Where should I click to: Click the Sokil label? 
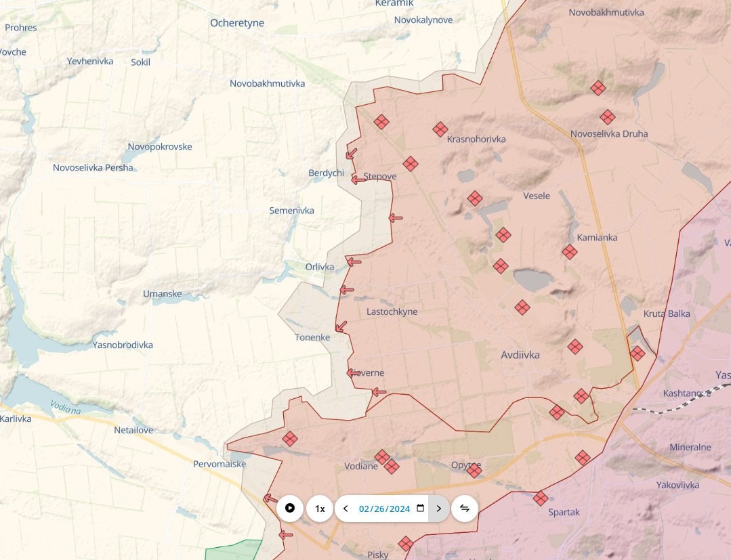click(x=140, y=62)
